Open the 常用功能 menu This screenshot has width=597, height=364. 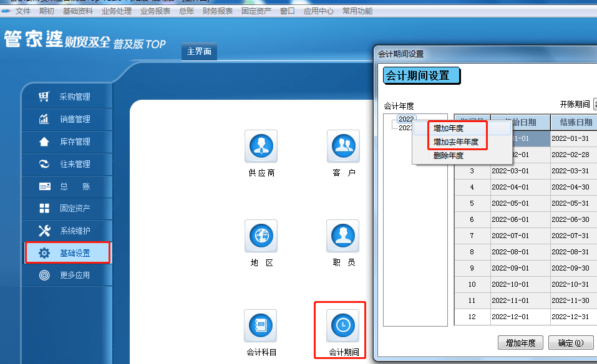[357, 11]
